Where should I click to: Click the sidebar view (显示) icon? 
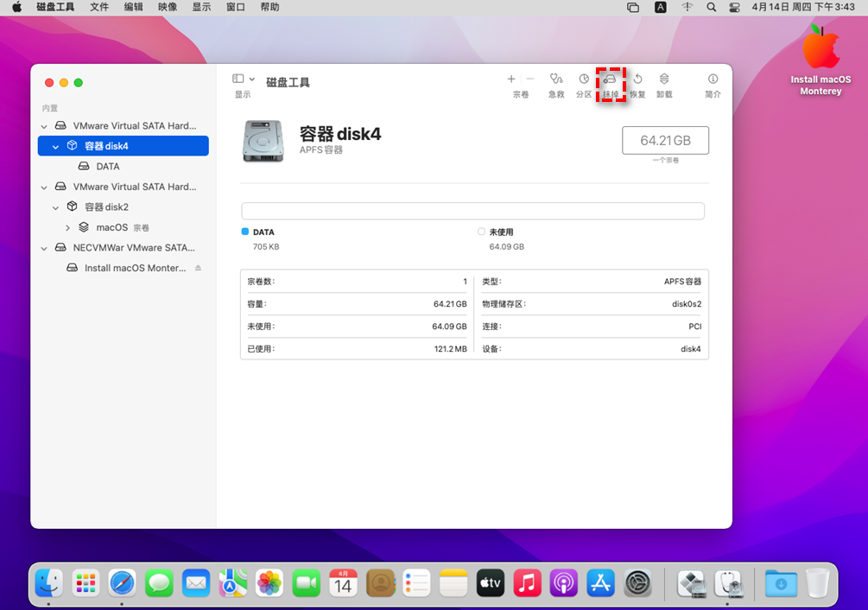coord(238,79)
